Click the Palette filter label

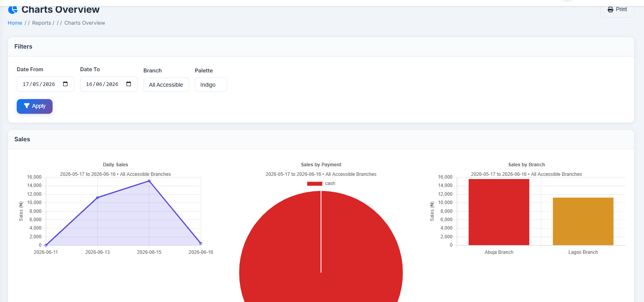click(x=204, y=70)
